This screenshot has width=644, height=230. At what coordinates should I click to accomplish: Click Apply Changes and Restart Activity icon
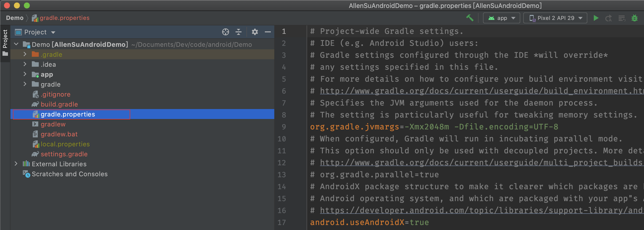[x=608, y=18]
